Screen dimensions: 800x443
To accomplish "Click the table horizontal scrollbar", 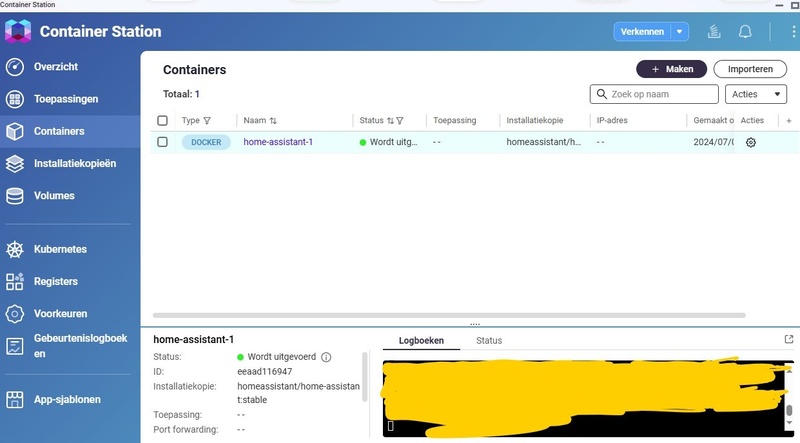I will (x=449, y=315).
